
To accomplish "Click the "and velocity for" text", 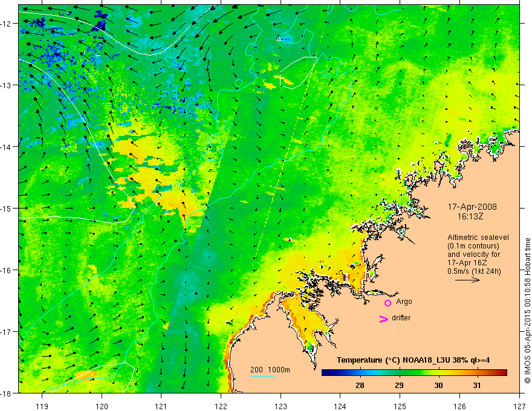I will [473, 254].
